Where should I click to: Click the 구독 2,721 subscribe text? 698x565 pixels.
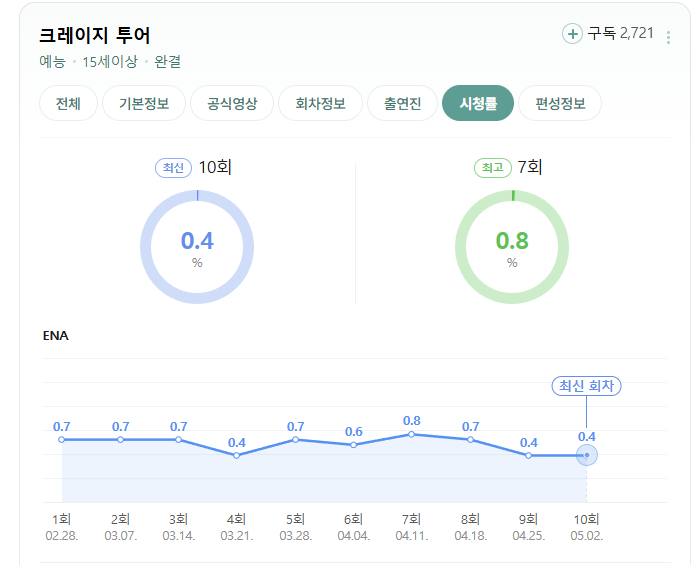click(621, 33)
